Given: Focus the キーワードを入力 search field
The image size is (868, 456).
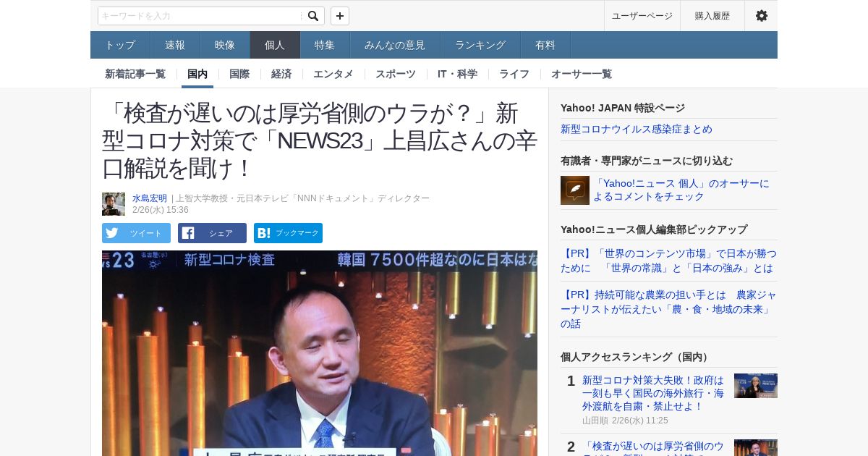Looking at the screenshot, I should pos(200,16).
